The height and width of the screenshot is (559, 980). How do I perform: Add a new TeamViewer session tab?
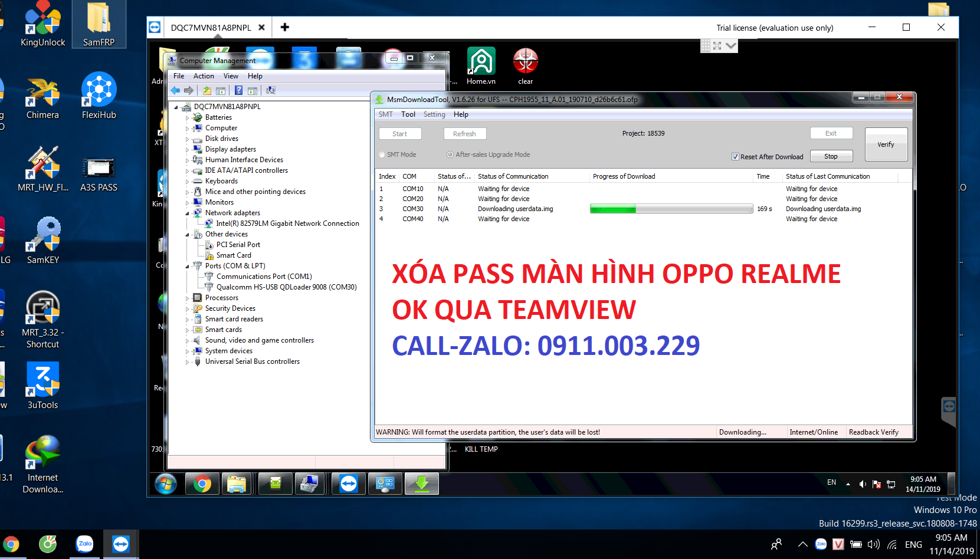[x=285, y=27]
